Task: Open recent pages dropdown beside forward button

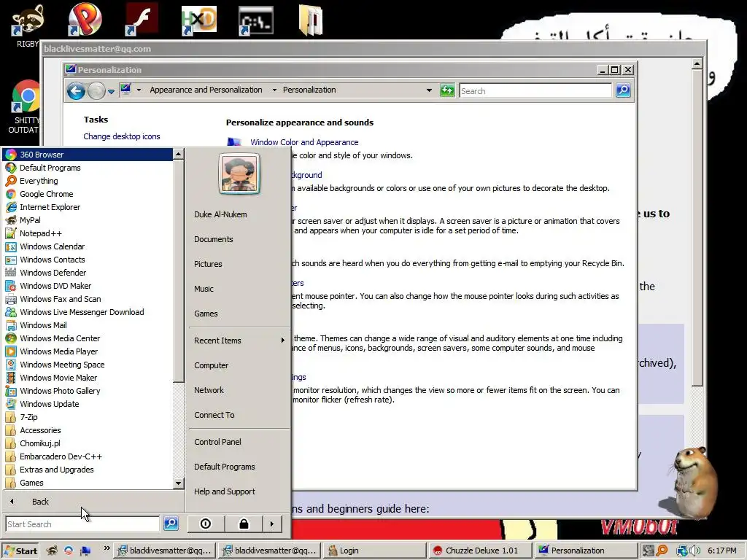Action: [x=111, y=91]
